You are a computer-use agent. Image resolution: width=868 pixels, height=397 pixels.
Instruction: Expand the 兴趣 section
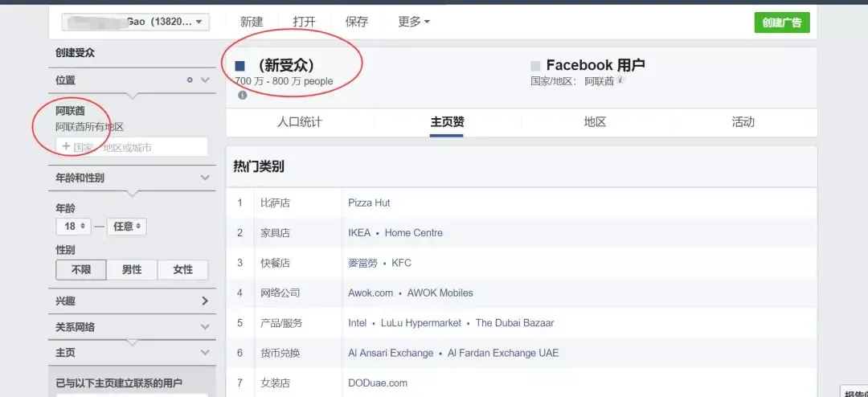(206, 301)
